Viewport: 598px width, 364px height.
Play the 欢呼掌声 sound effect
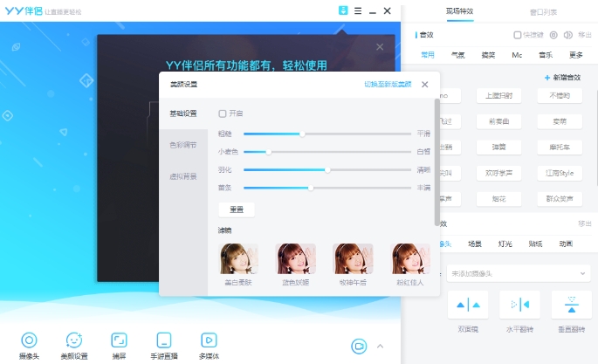pos(498,173)
